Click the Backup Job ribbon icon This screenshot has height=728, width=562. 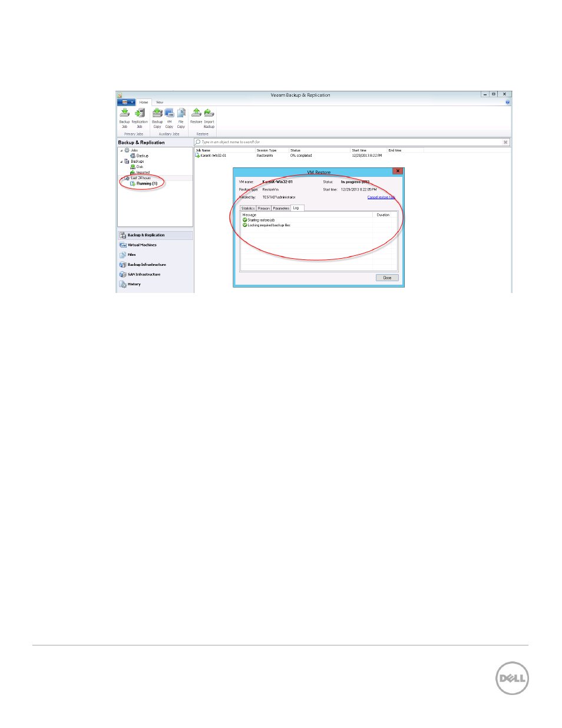(x=124, y=118)
